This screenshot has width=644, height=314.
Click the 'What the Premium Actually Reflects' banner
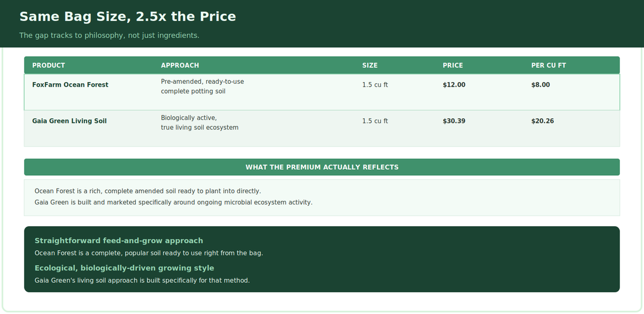coord(322,168)
